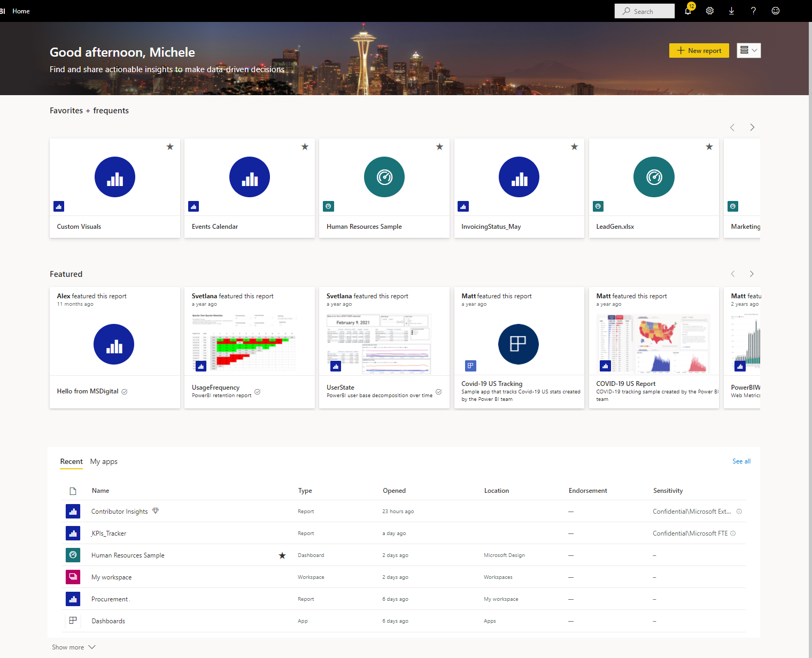812x658 pixels.
Task: Click UsageFrequency endorsement badge
Action: tap(257, 392)
